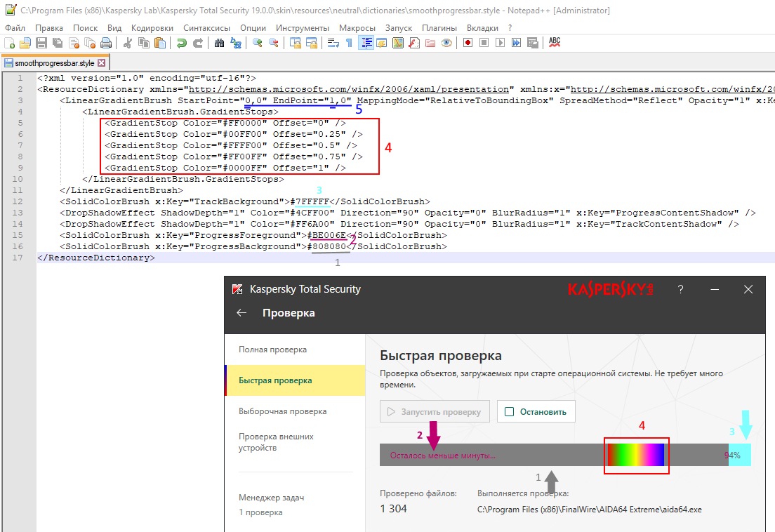Image resolution: width=775 pixels, height=532 pixels.
Task: Open the Плагины menu
Action: pos(439,27)
